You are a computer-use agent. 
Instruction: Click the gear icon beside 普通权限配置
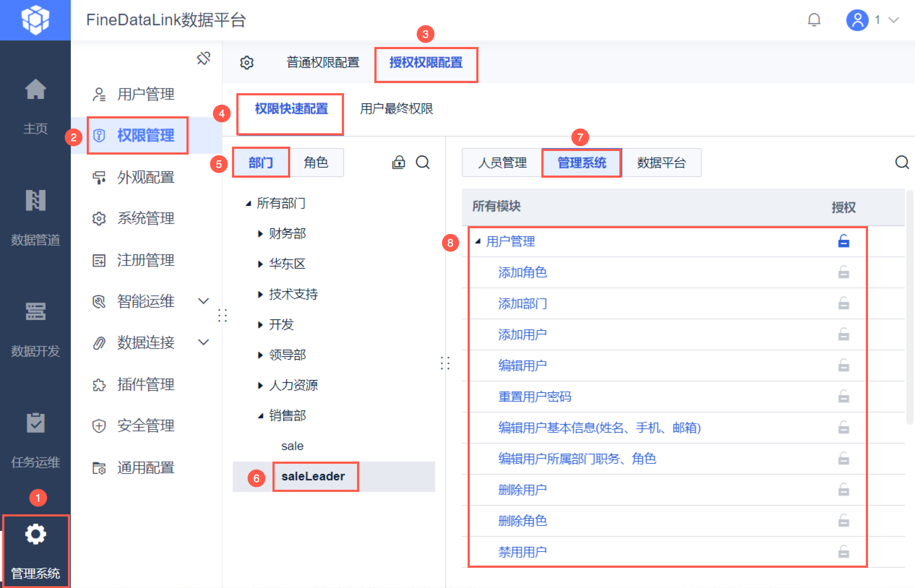pos(247,62)
